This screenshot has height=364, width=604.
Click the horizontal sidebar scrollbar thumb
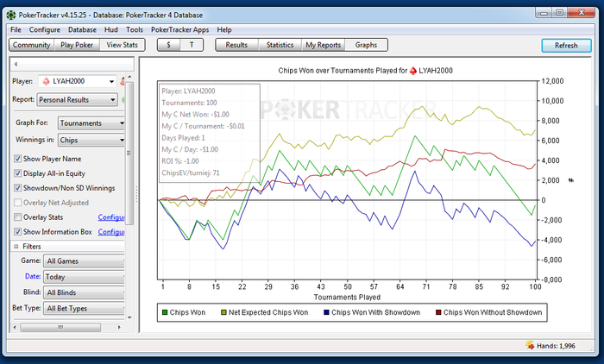[x=60, y=328]
